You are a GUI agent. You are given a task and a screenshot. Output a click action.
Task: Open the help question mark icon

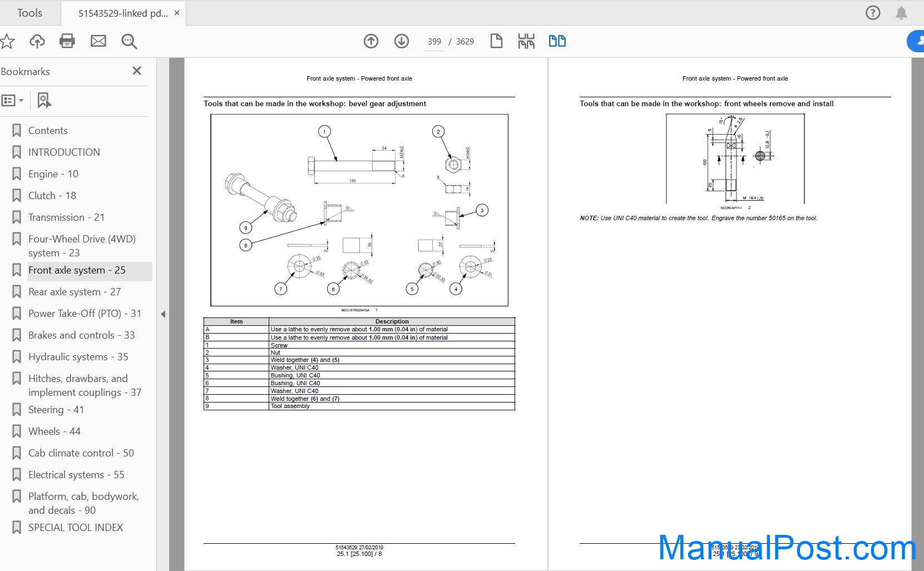pyautogui.click(x=873, y=13)
